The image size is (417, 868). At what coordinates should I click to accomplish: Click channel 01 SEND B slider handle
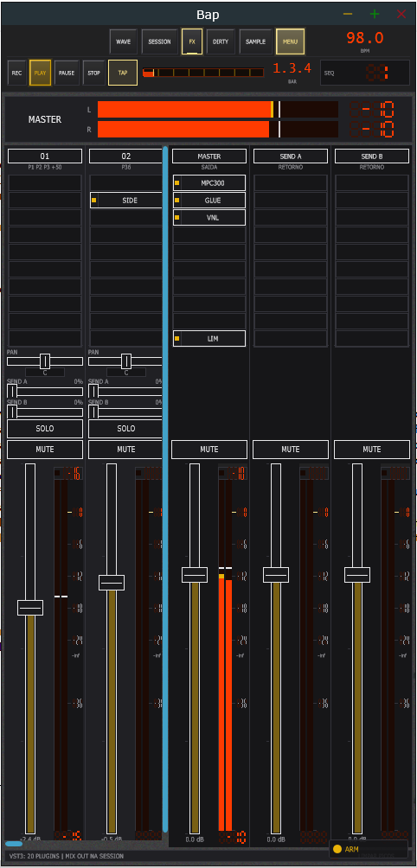[x=11, y=412]
